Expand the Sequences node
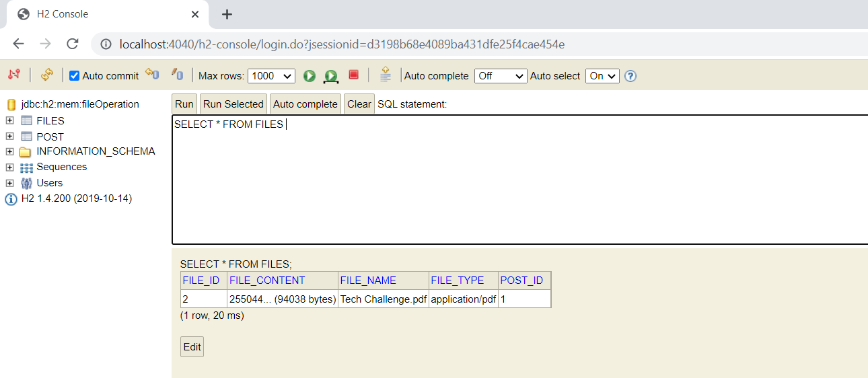868x378 pixels. click(10, 167)
